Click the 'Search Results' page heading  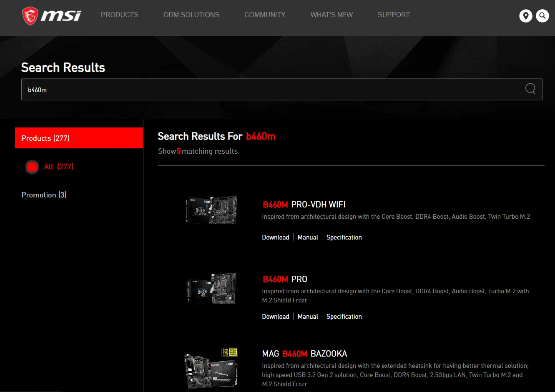(x=63, y=67)
